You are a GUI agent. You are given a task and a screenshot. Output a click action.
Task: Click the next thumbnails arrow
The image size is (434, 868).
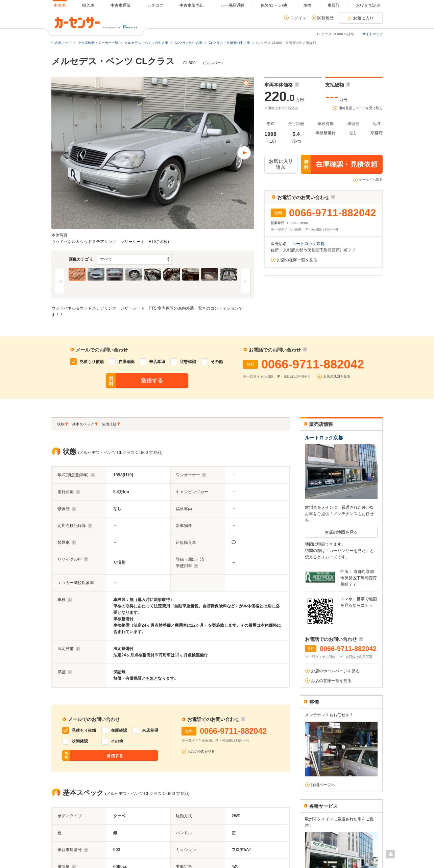246,282
